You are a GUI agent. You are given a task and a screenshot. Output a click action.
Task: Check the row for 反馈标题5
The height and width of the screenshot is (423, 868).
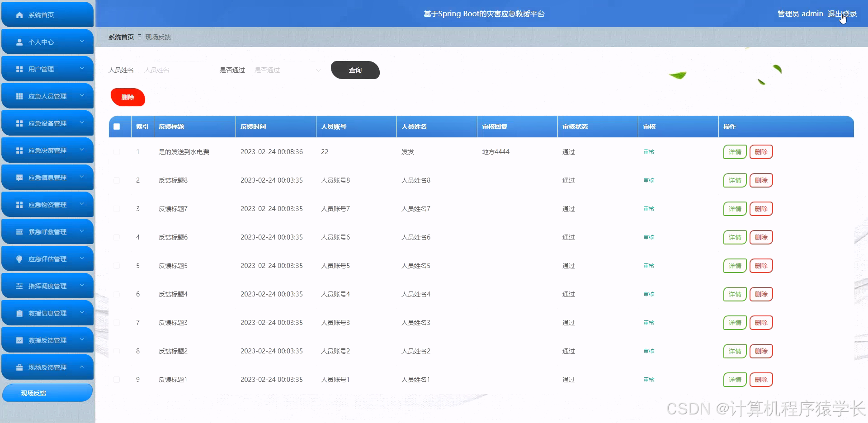[117, 266]
